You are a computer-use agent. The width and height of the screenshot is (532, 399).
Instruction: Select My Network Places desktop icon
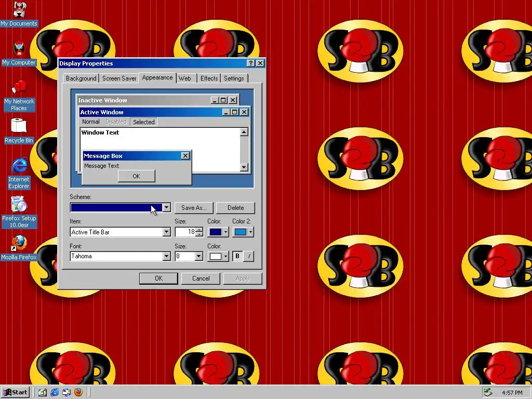(x=19, y=95)
